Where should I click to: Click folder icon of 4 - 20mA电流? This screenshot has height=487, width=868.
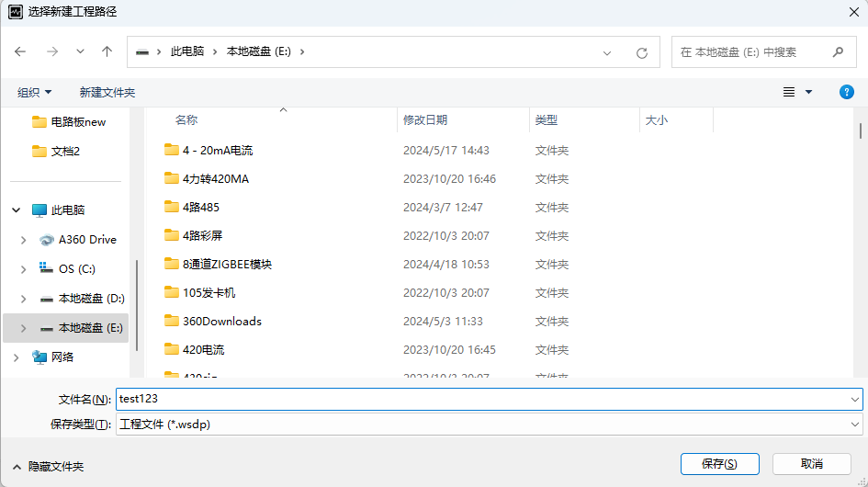click(172, 150)
